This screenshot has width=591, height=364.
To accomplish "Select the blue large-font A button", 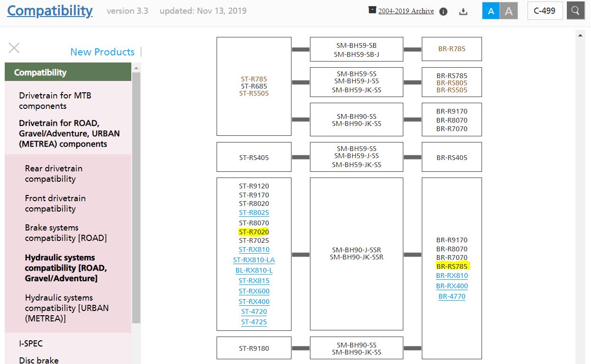I will pos(491,11).
